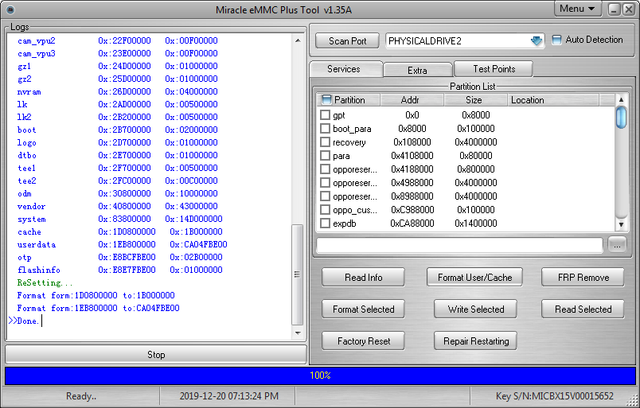Click the browse file ellipsis button
The image size is (640, 408).
[617, 246]
